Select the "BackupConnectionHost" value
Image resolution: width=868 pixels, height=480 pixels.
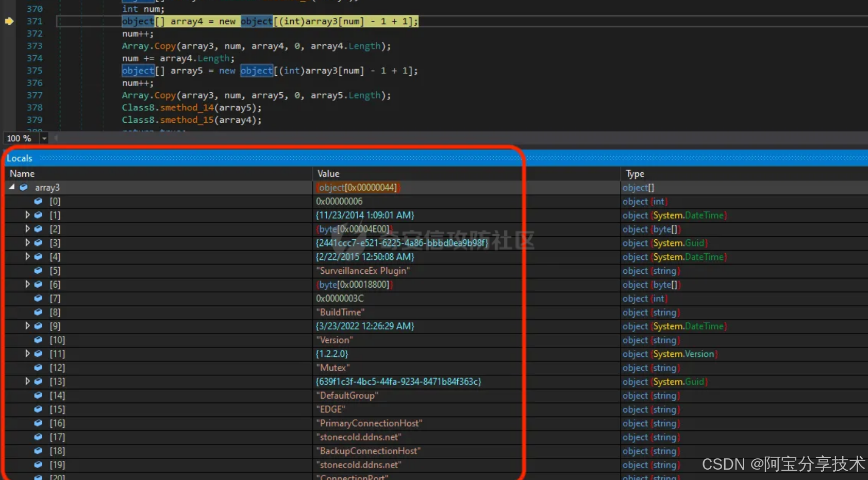(368, 451)
